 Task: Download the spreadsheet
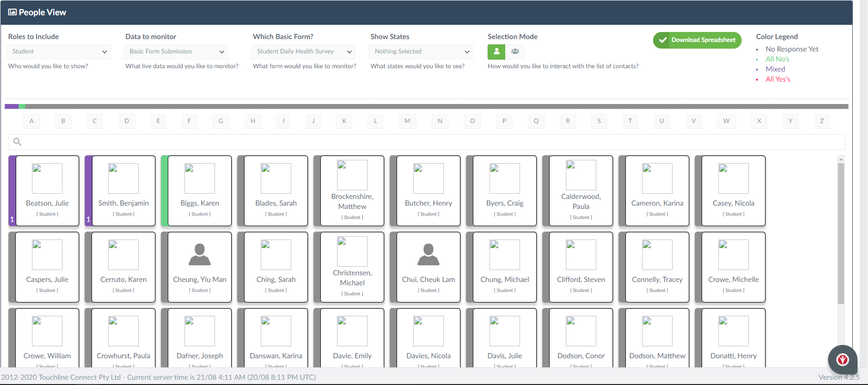(x=697, y=40)
